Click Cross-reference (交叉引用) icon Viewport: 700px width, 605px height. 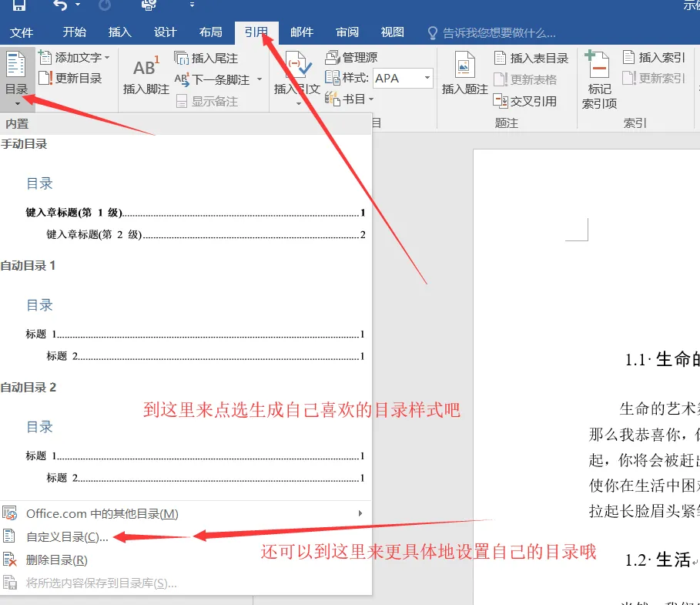(x=525, y=101)
